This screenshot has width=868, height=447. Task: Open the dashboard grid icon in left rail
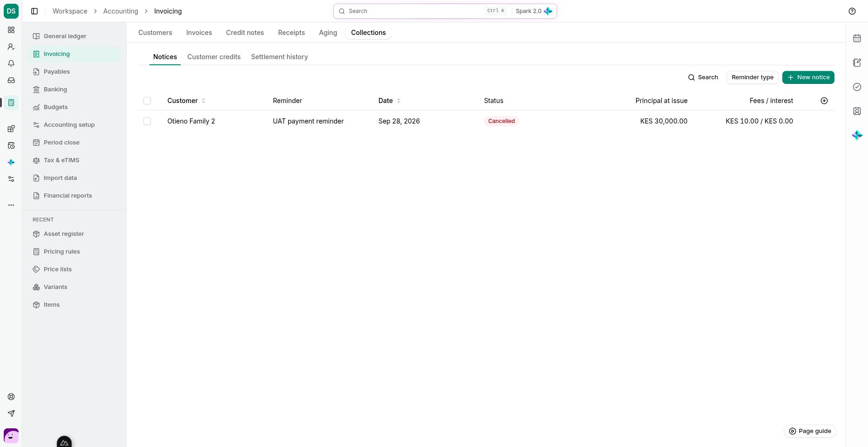coord(11,30)
